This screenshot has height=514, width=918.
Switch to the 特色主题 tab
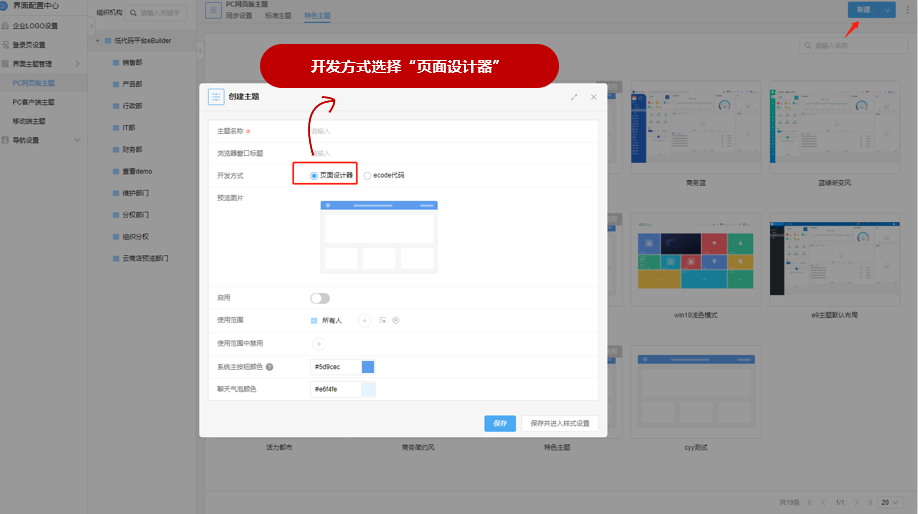tap(317, 16)
